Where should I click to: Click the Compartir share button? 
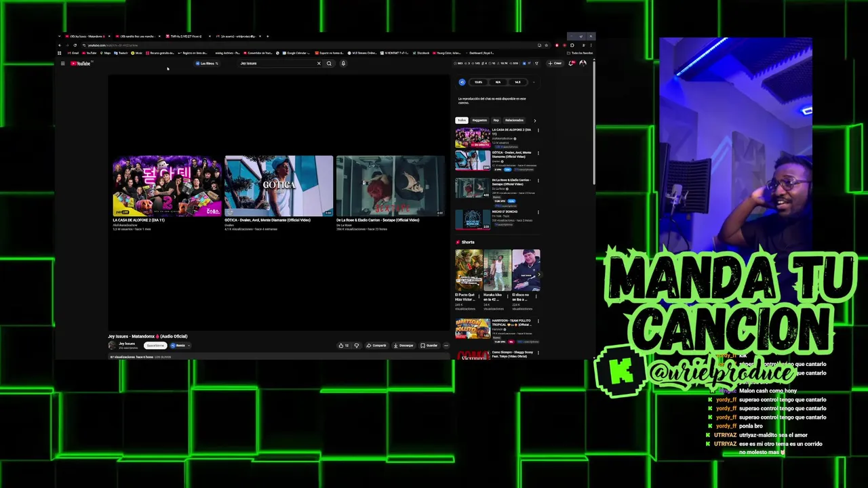pyautogui.click(x=376, y=346)
